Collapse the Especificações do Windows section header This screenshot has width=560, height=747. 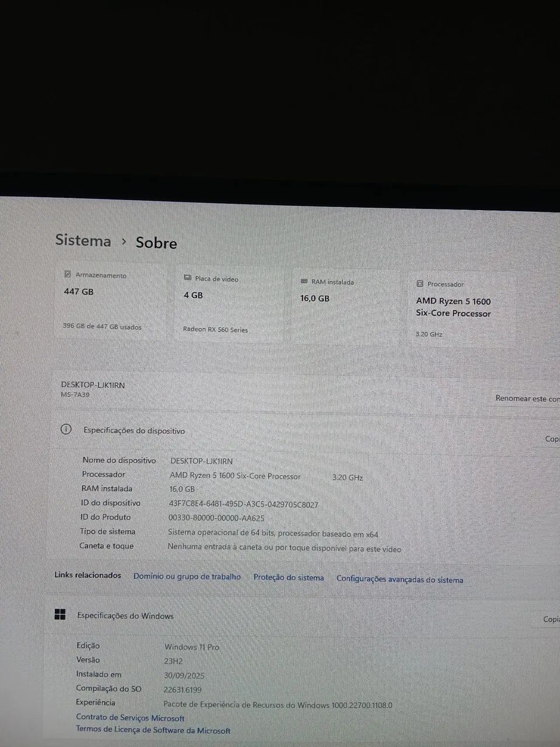point(303,617)
